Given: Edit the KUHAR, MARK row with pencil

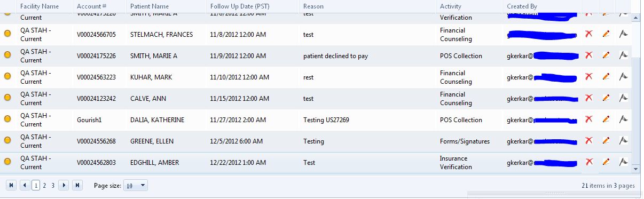Looking at the screenshot, I should pyautogui.click(x=606, y=77).
